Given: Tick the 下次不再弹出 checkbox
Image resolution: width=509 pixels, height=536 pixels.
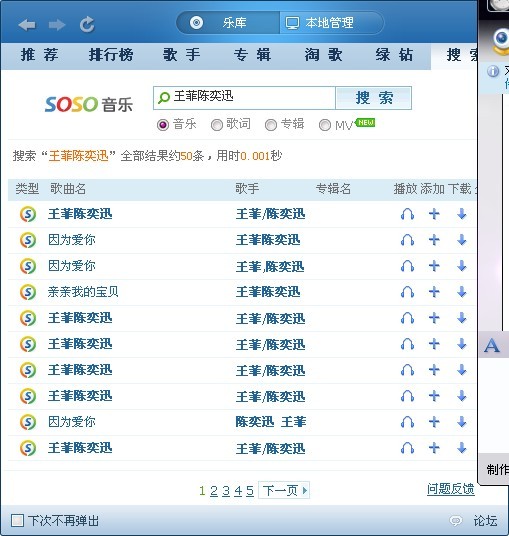Looking at the screenshot, I should pyautogui.click(x=17, y=521).
